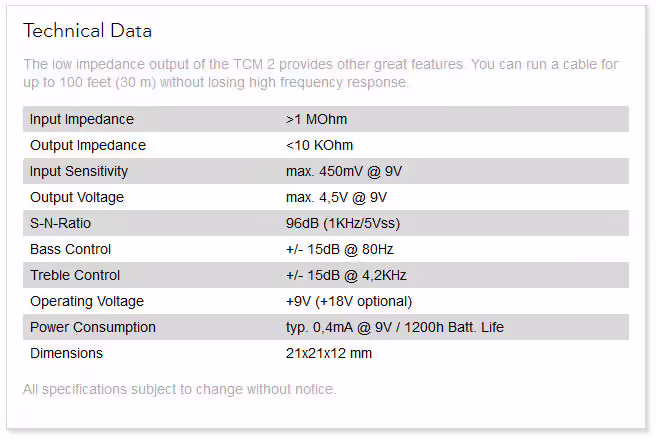Select the Power Consumption label

tap(93, 327)
